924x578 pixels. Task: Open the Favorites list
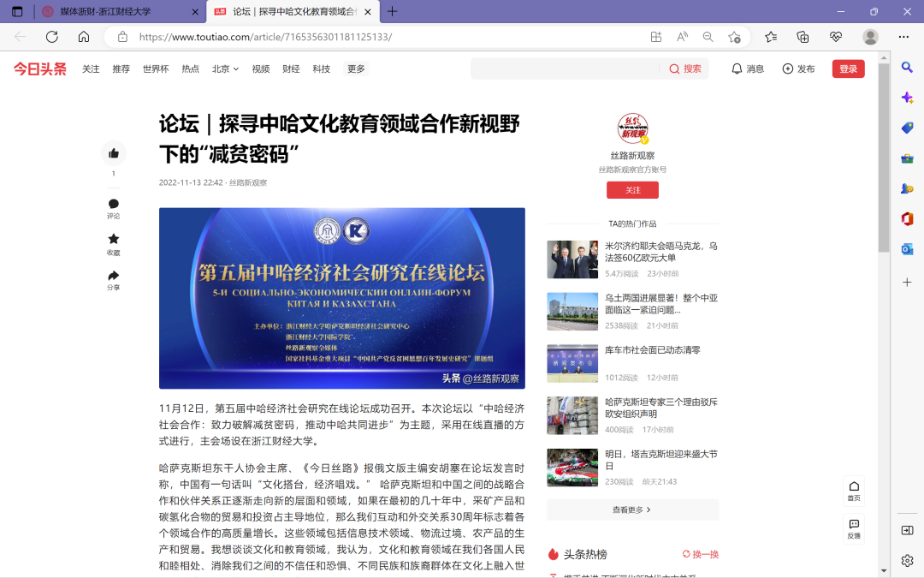(771, 37)
